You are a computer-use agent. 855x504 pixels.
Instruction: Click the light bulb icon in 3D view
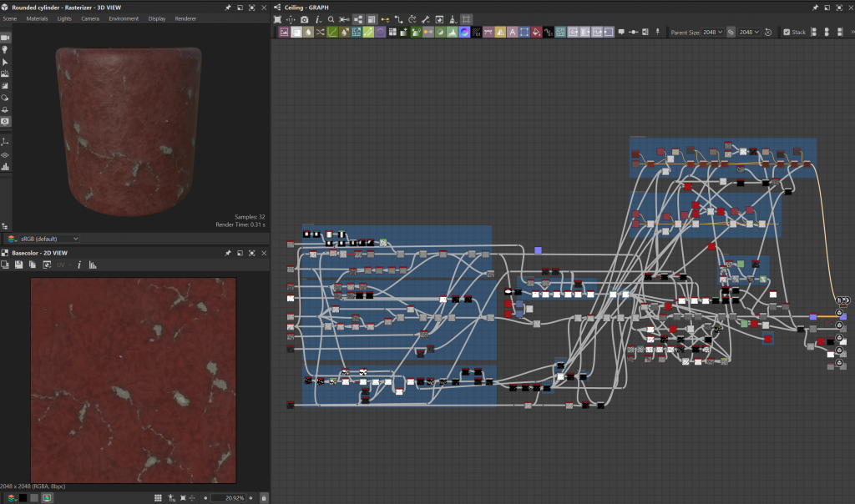click(x=5, y=50)
